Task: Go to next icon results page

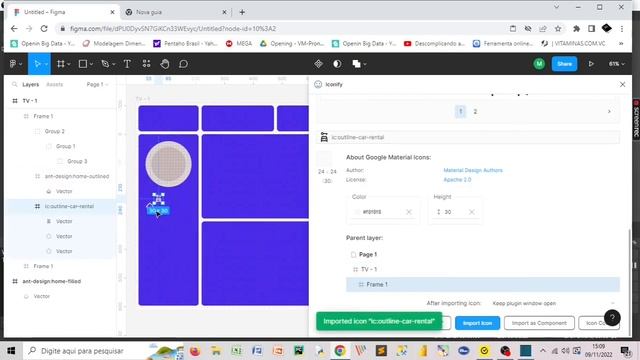Action: pos(609,111)
